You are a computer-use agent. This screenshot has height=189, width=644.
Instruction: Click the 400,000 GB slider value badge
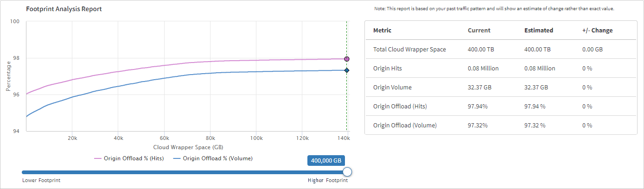(x=326, y=161)
